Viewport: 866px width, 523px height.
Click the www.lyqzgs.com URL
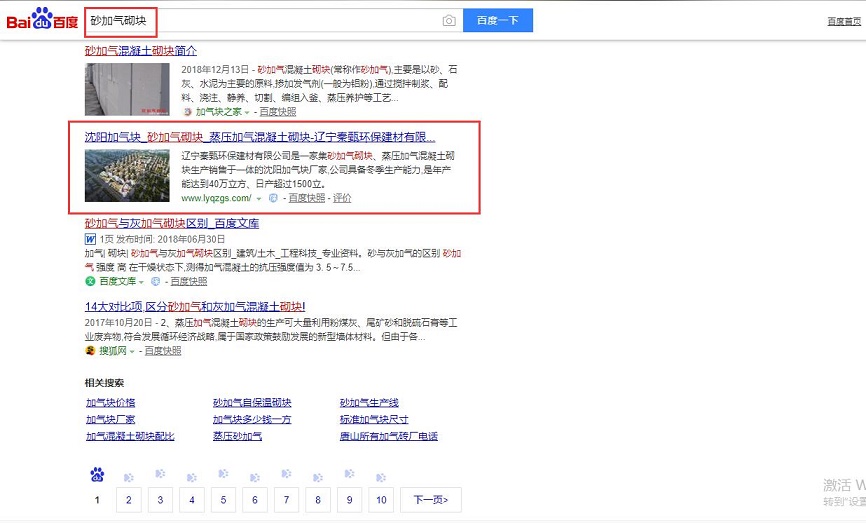point(216,198)
